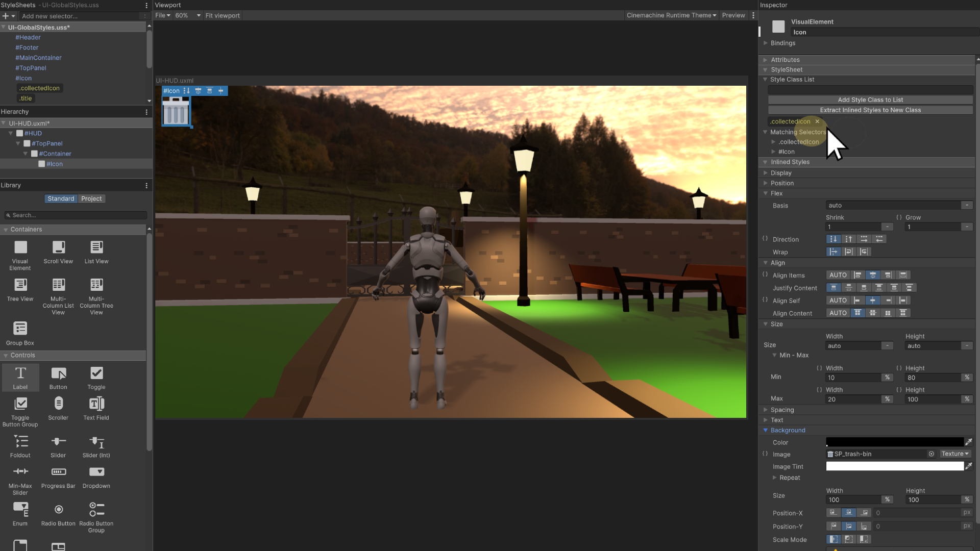The width and height of the screenshot is (980, 551).
Task: Select the Slider control icon
Action: click(58, 442)
